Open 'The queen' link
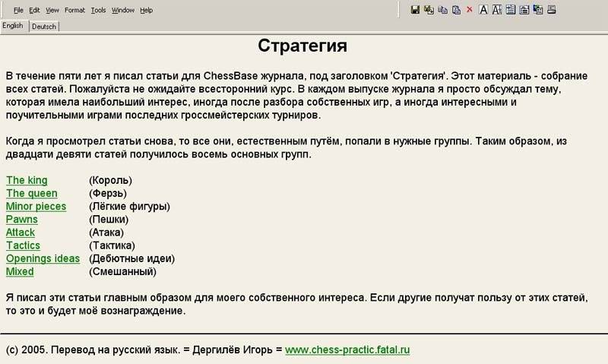This screenshot has width=608, height=364. (32, 193)
